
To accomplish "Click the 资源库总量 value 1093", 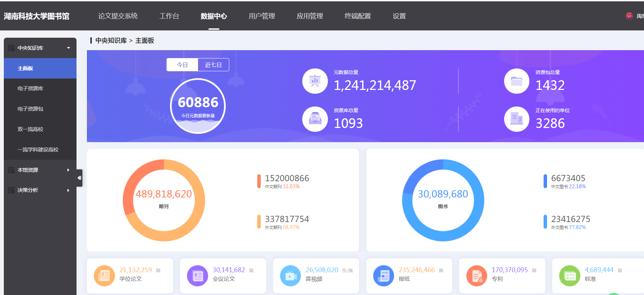I will 348,123.
